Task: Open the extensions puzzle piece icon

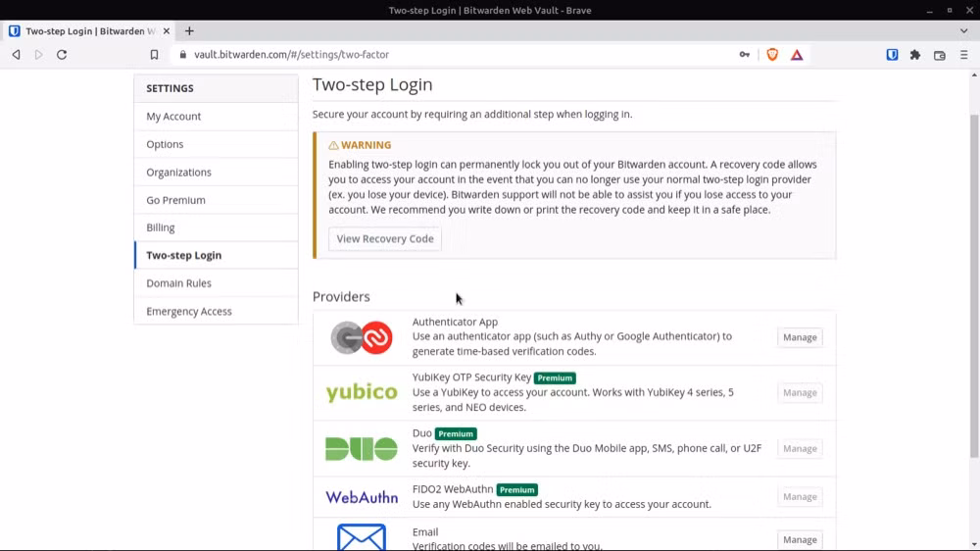Action: pos(915,55)
